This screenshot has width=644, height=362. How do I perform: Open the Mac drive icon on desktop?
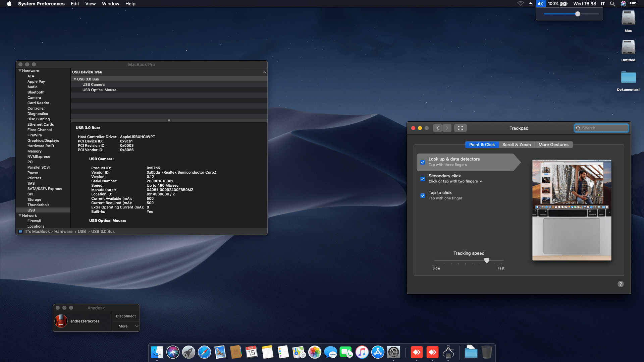coord(628,18)
